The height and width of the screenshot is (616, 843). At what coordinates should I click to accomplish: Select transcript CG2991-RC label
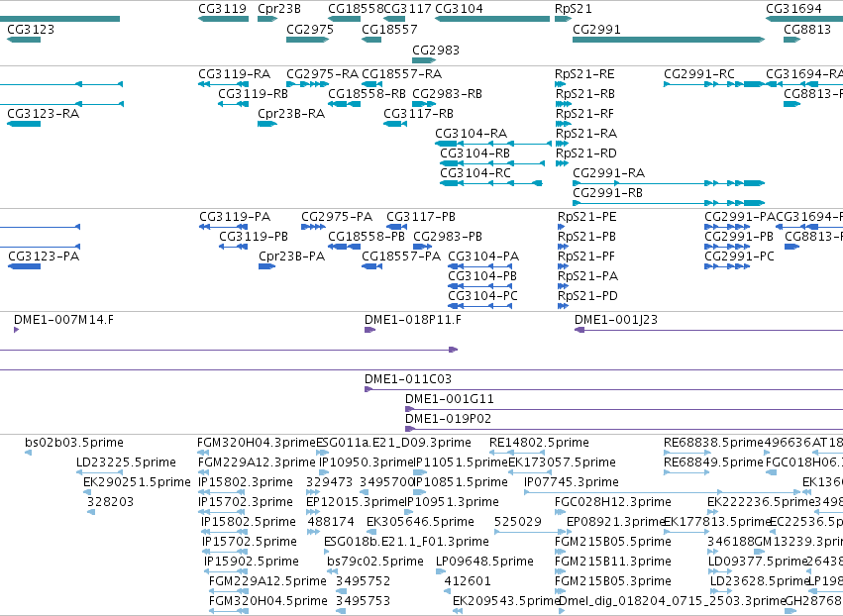(x=699, y=73)
